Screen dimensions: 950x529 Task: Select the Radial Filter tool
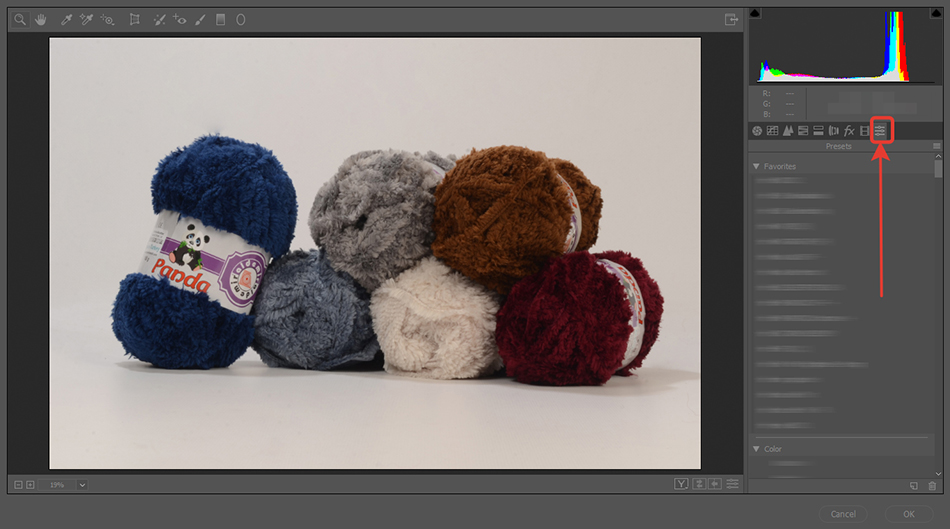(x=241, y=19)
